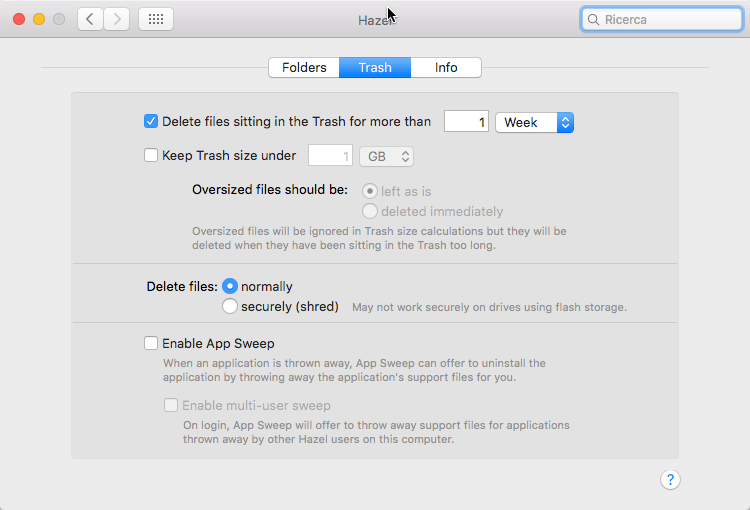750x510 pixels.
Task: Tick the Enable App Sweep checkbox
Action: [x=151, y=344]
